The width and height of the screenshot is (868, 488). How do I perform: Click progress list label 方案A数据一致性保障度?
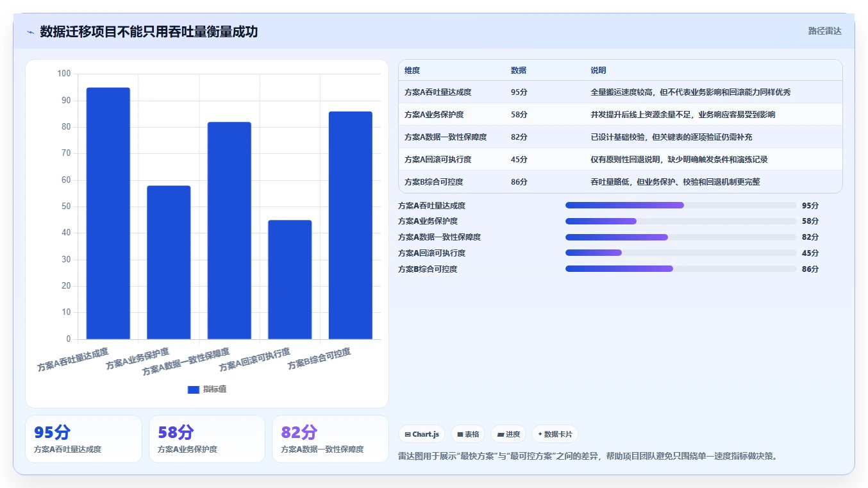(x=440, y=237)
